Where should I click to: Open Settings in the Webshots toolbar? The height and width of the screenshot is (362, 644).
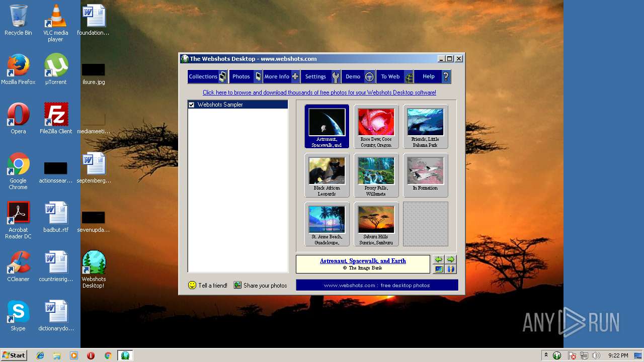point(320,76)
